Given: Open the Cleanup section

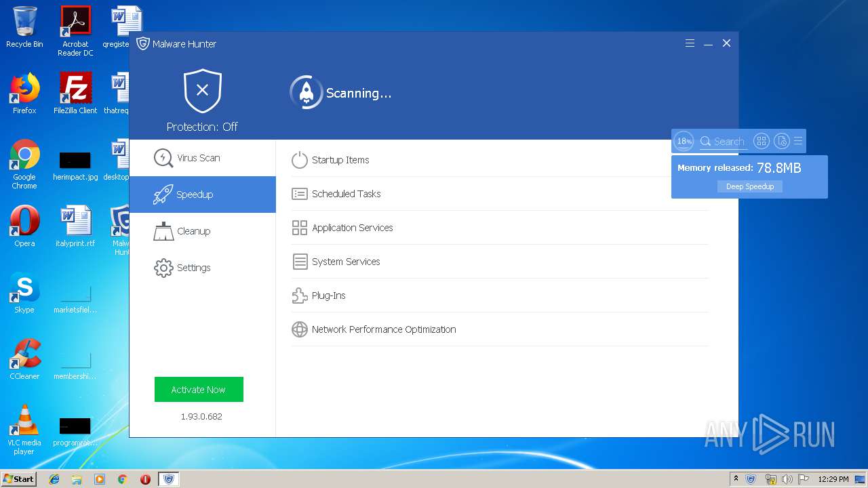Looking at the screenshot, I should (202, 231).
